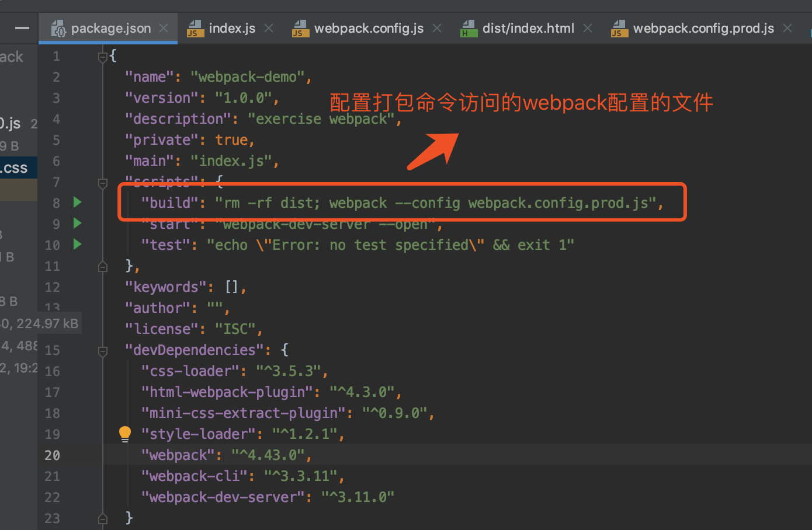Screen dimensions: 812x530
Task: Close the index.js tab
Action: coord(269,28)
